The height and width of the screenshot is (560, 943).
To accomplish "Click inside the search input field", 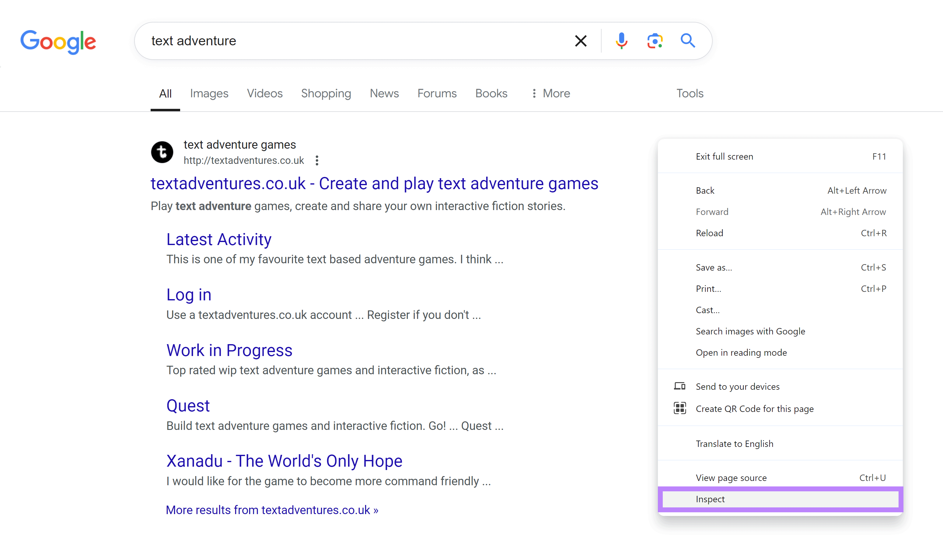I will [340, 41].
